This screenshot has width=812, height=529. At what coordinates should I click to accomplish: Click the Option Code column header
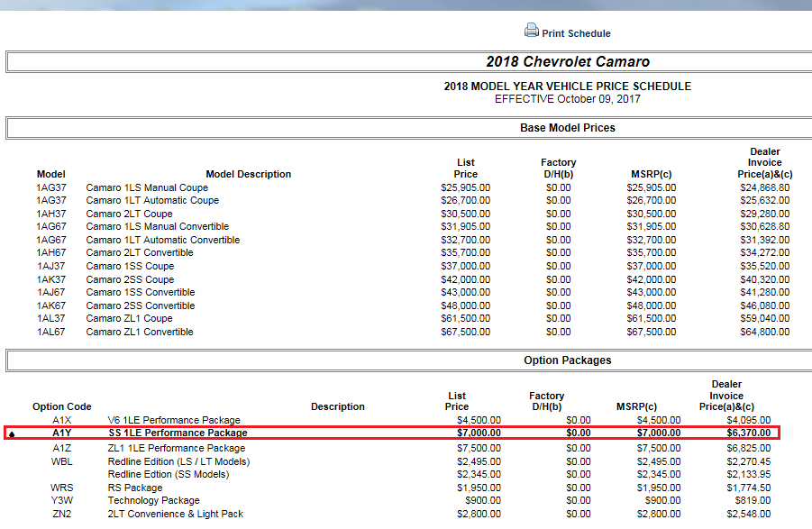click(x=61, y=406)
